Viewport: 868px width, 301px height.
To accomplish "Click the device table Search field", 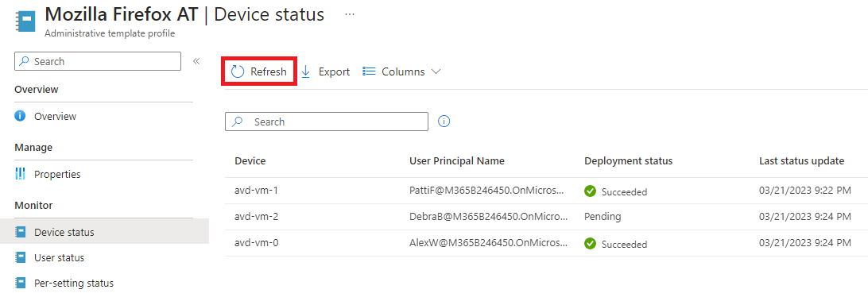I will pos(327,122).
